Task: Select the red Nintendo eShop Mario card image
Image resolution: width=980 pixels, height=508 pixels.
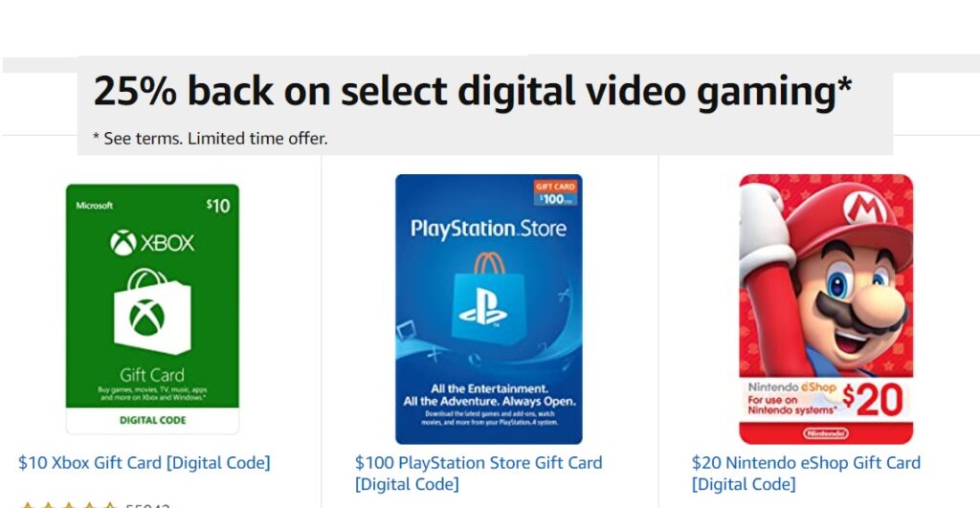Action: point(826,309)
